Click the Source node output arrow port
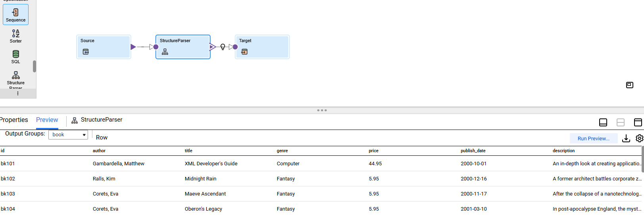 133,47
